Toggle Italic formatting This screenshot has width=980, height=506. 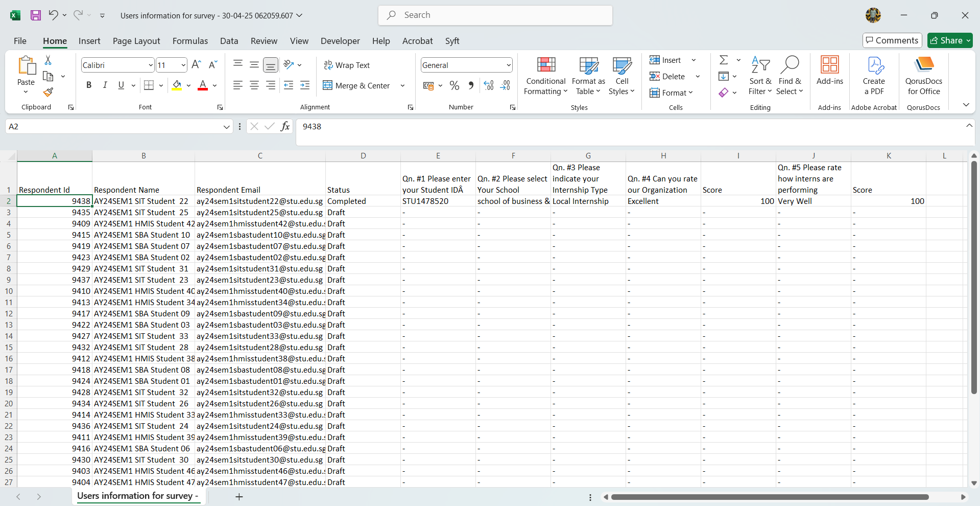[105, 85]
